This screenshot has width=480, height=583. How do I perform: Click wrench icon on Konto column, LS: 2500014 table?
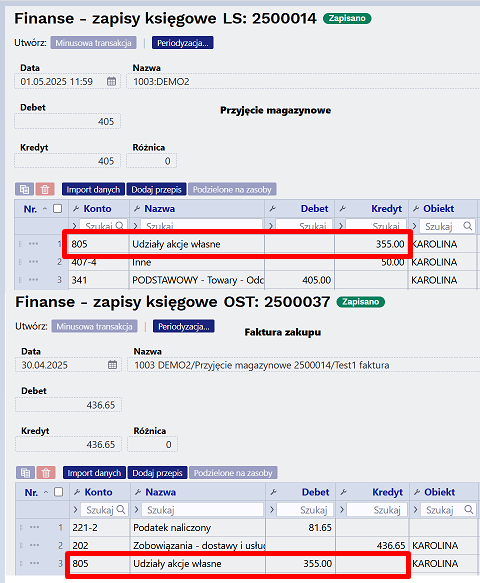(x=76, y=209)
